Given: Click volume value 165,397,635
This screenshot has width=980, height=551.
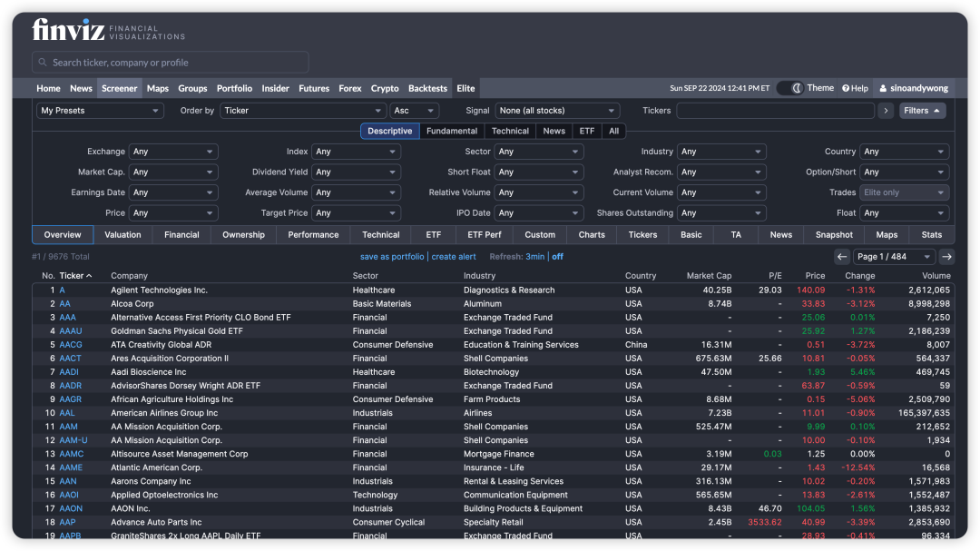Looking at the screenshot, I should click(x=924, y=413).
